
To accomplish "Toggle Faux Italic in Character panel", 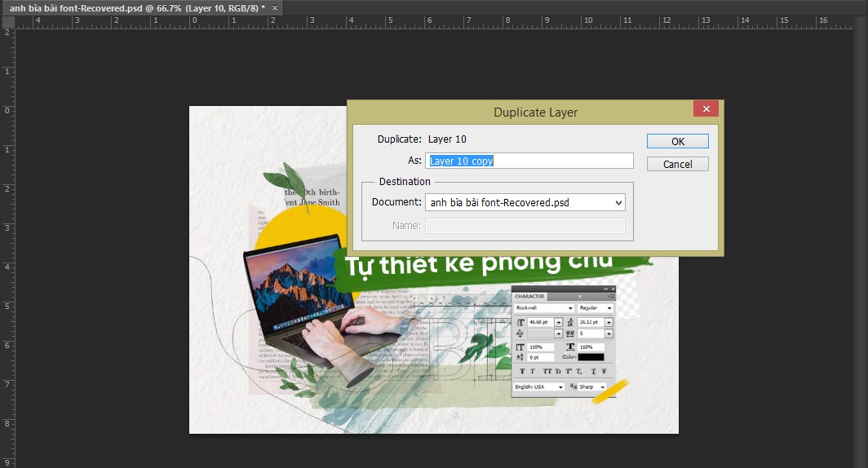I will 533,372.
